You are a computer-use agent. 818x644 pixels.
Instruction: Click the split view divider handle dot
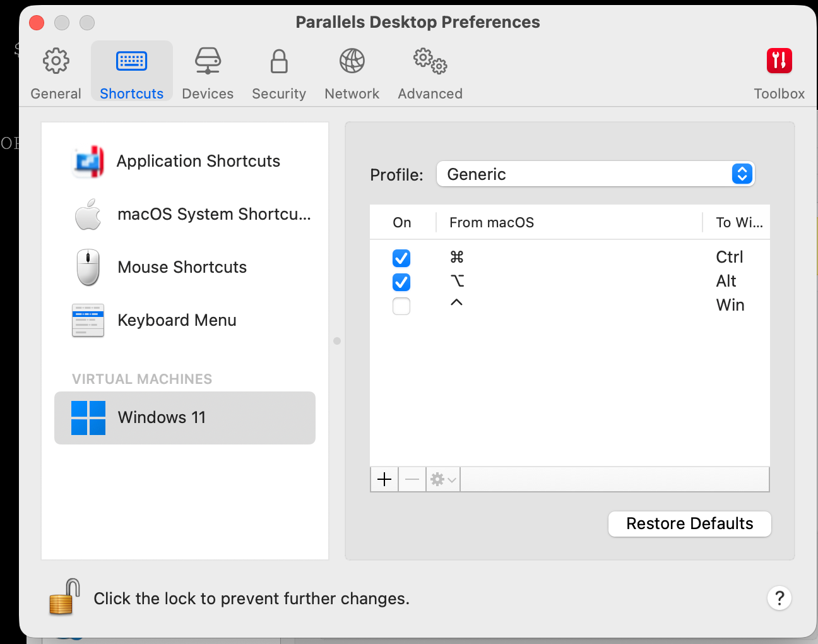337,341
